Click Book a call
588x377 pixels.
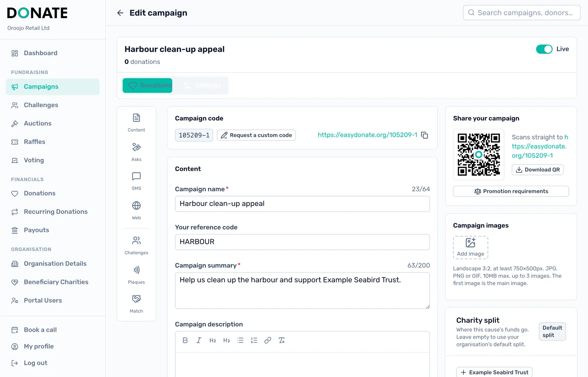click(x=53, y=330)
